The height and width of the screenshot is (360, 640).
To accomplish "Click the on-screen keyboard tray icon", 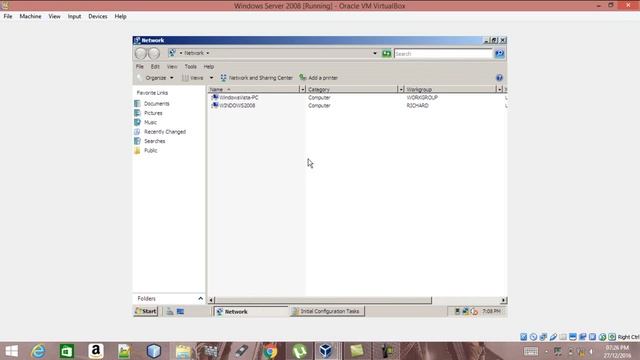I will point(531,351).
